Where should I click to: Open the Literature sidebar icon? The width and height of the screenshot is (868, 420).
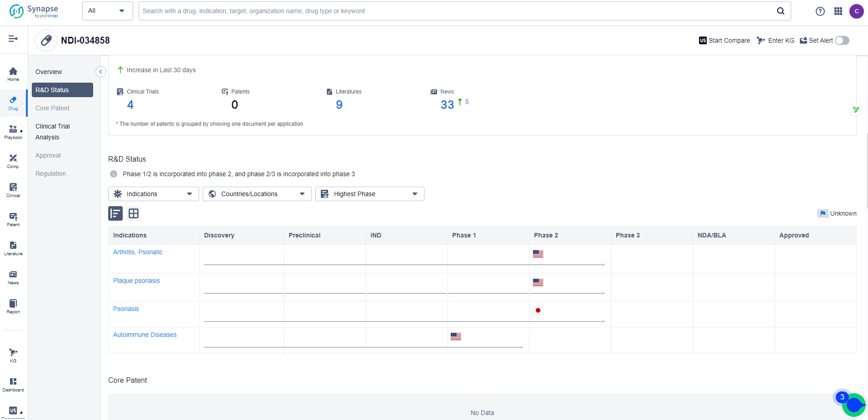(x=13, y=248)
